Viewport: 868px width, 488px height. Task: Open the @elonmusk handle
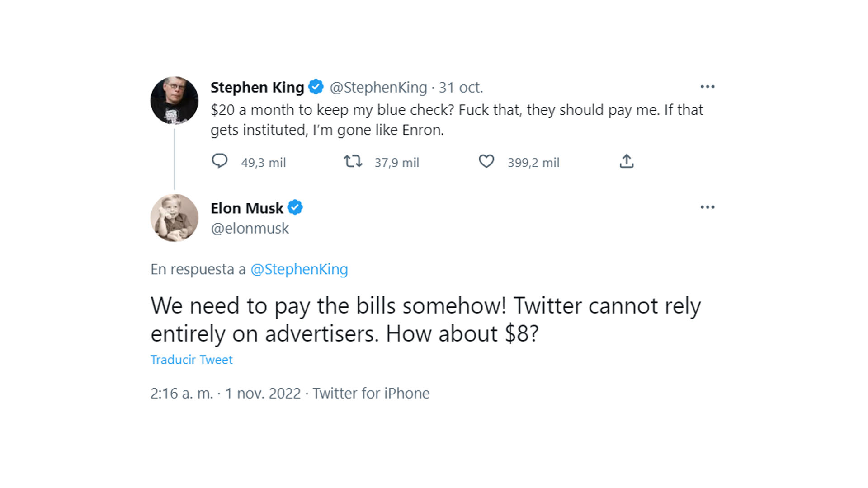pos(250,229)
